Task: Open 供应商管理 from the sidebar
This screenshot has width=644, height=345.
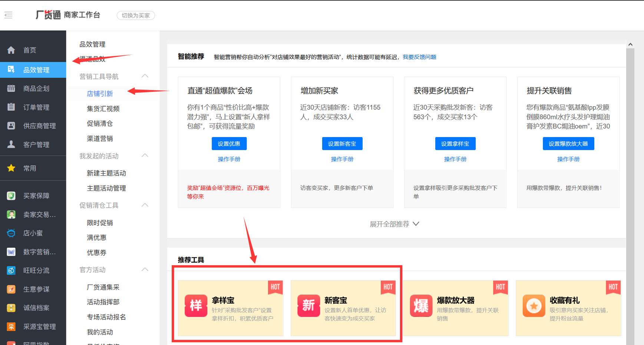Action: coord(11,126)
